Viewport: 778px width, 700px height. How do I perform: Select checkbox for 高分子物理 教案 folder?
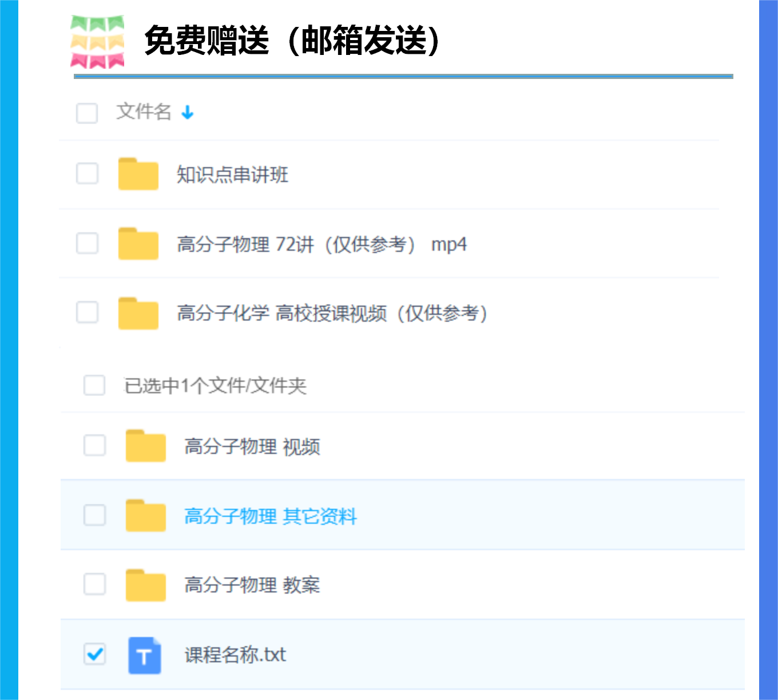pyautogui.click(x=95, y=584)
